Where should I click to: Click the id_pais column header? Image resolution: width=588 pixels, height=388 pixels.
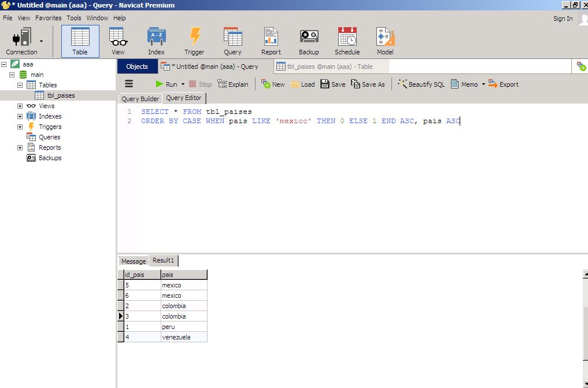tap(142, 275)
